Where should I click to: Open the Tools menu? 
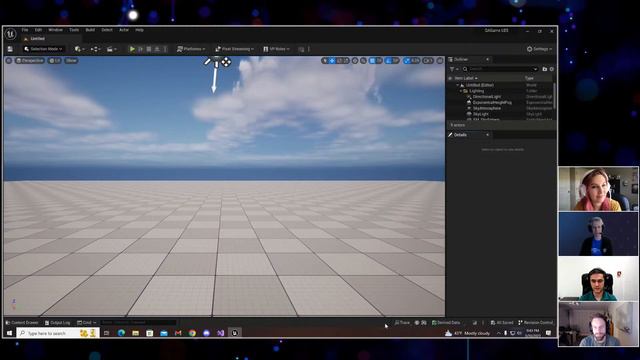tap(74, 30)
